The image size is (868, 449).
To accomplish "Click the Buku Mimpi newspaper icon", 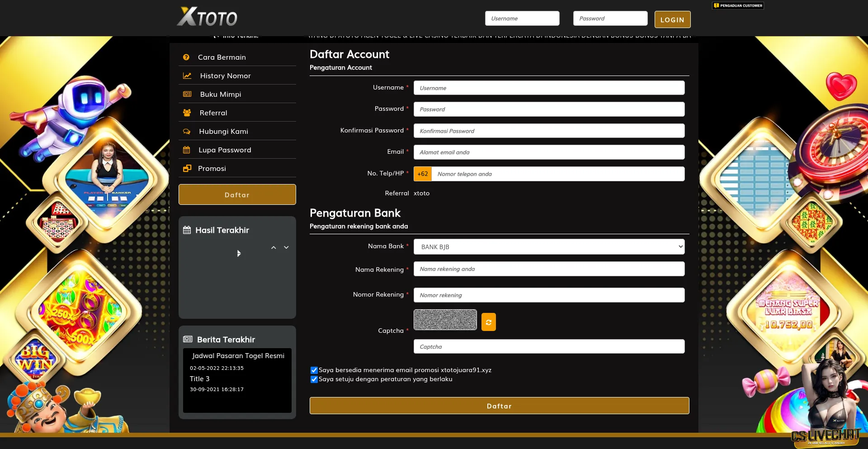I will click(187, 95).
